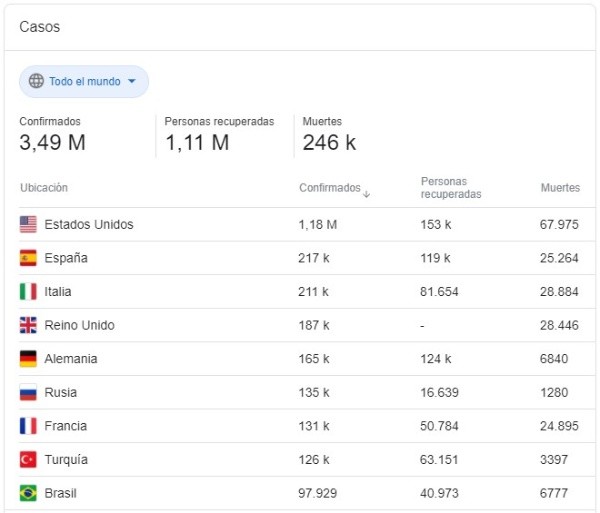This screenshot has height=513, width=600.
Task: Click the France flag icon
Action: tap(28, 426)
